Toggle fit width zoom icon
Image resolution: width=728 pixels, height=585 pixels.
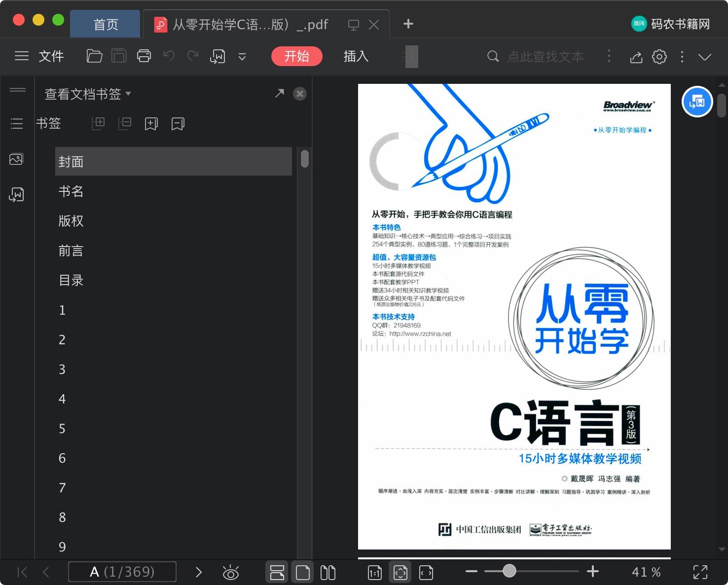(426, 573)
